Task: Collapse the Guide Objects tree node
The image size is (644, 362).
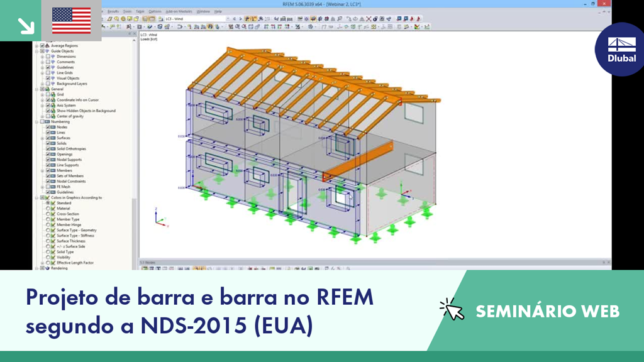Action: (37, 51)
